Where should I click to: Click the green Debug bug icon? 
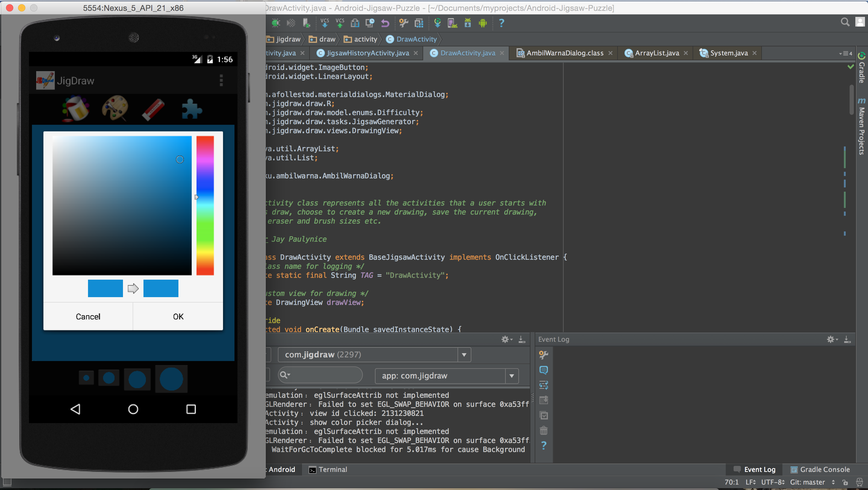click(x=276, y=23)
